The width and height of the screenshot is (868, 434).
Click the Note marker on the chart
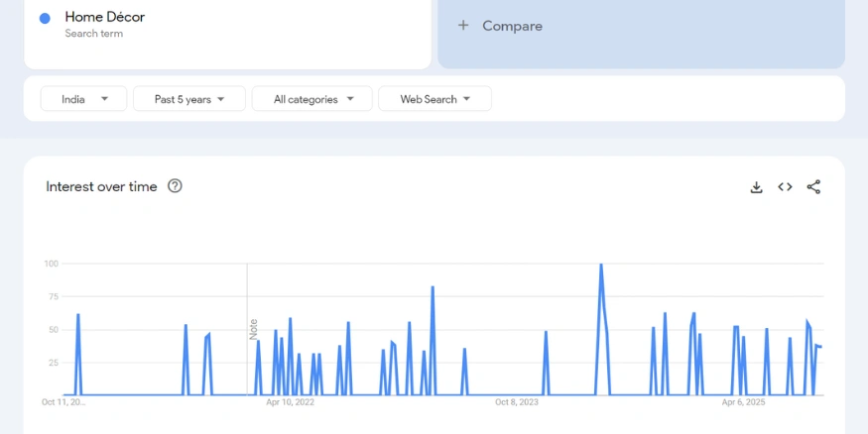(x=254, y=330)
